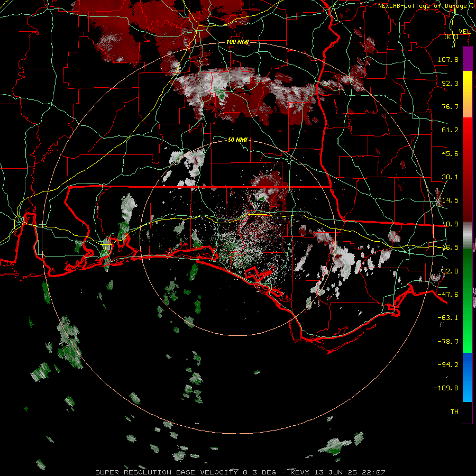Select the red segment of the color bar
This screenshot has width=476, height=476.
tap(467, 169)
